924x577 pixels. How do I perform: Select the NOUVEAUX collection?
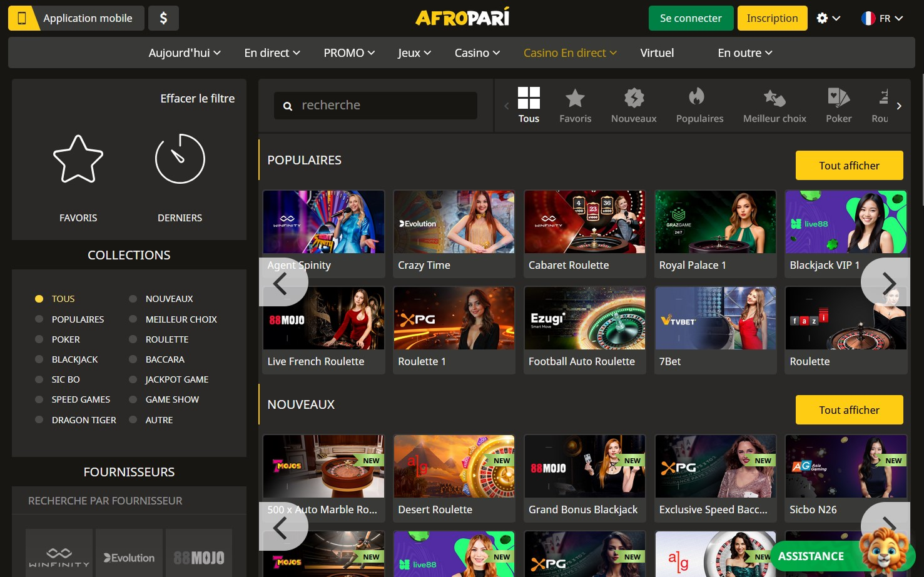169,299
